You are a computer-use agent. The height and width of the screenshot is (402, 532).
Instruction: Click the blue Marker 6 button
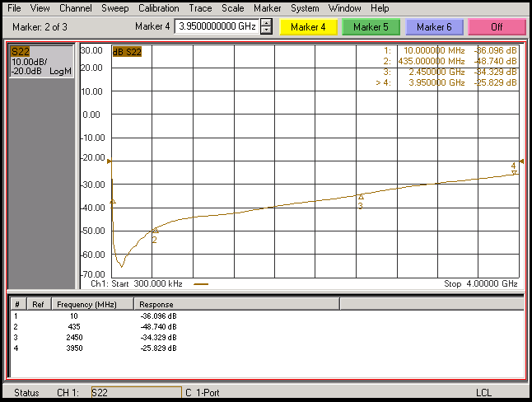[x=434, y=27]
